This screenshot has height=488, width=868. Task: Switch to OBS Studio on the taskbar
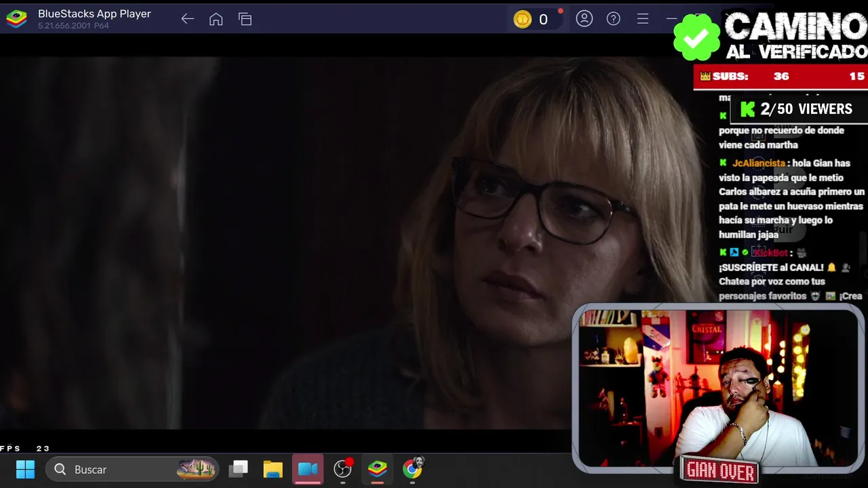click(x=343, y=469)
